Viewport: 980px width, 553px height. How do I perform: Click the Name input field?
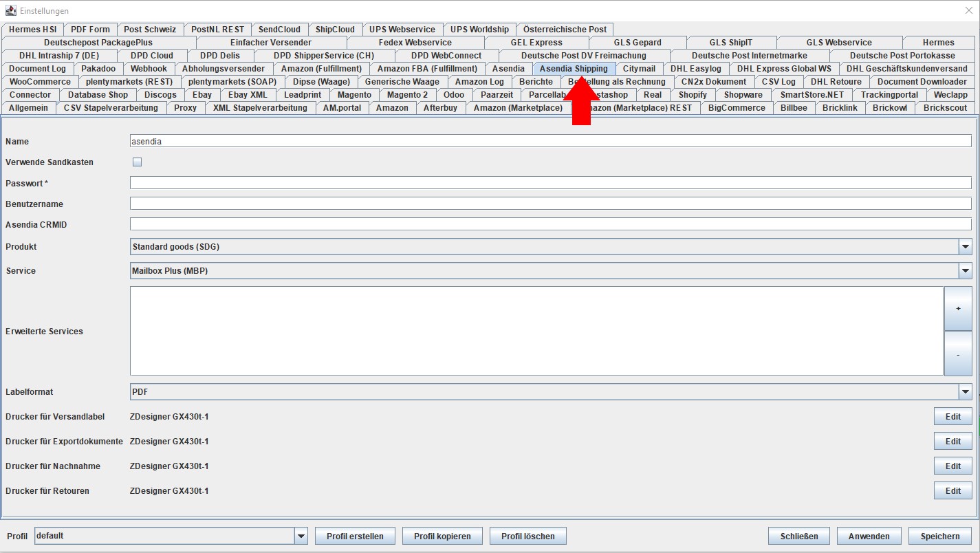click(x=550, y=141)
